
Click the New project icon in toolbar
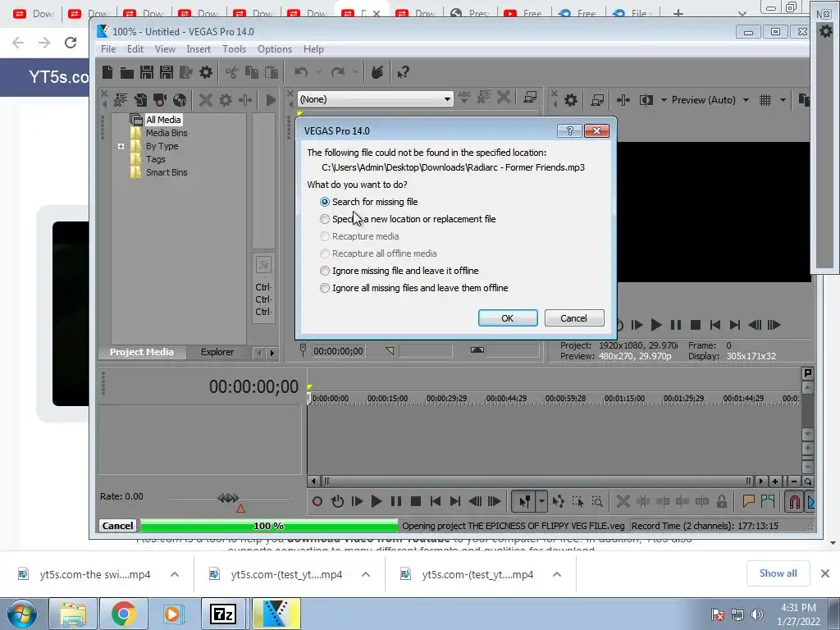pos(107,72)
